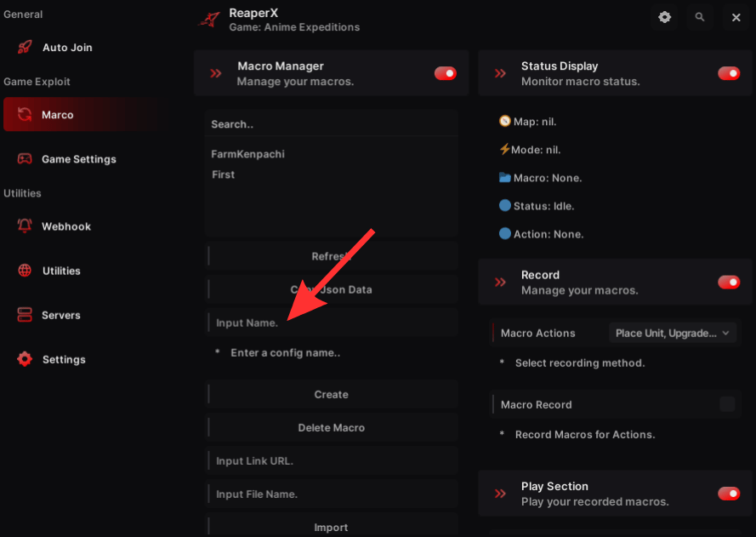756x537 pixels.
Task: Enable the Macro Record checkbox
Action: [727, 404]
